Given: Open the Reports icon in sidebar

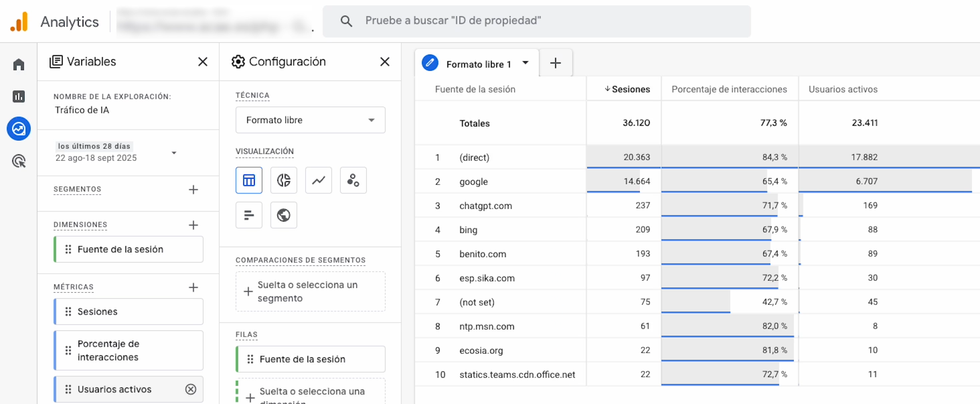Looking at the screenshot, I should 19,96.
